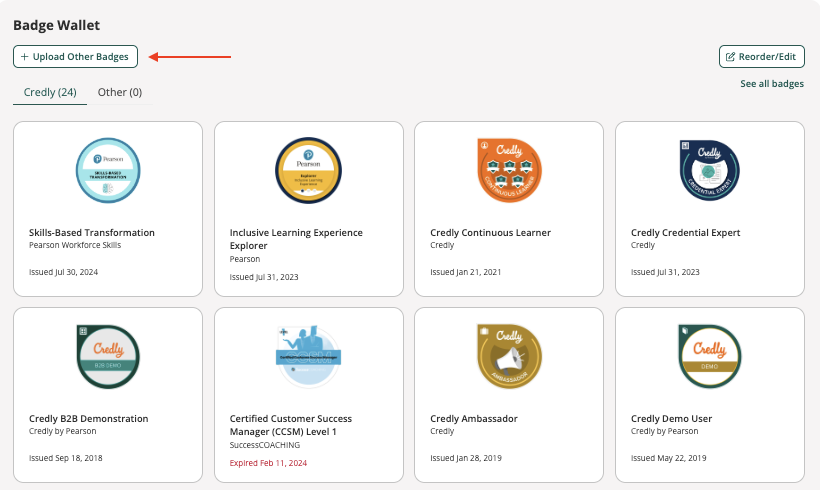Click the Issued Jul 30, 2024 date

[63, 272]
